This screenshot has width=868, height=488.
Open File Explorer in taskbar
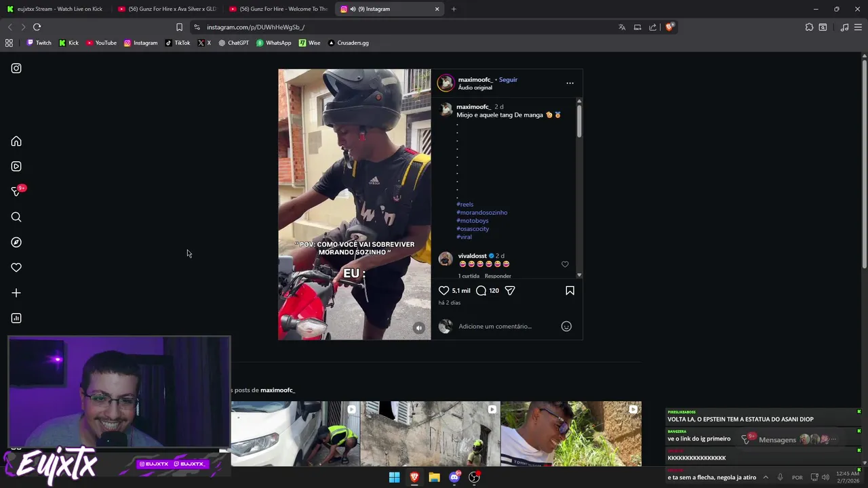tap(434, 477)
